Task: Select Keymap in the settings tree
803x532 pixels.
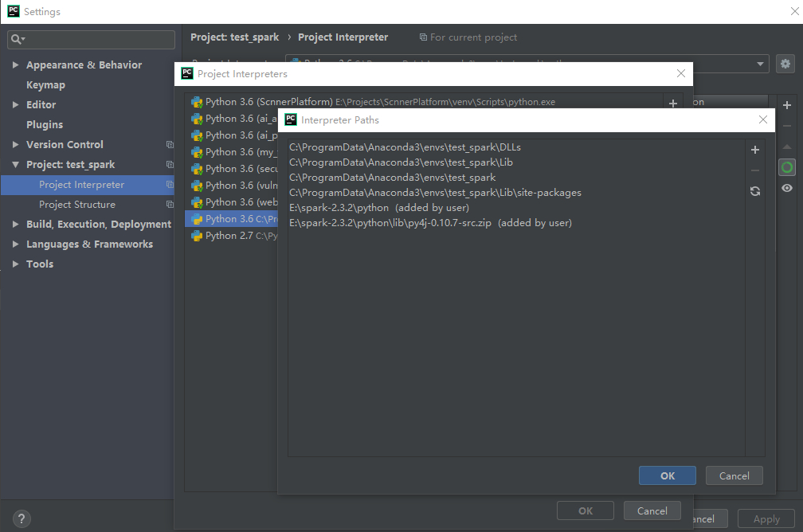Action: pyautogui.click(x=45, y=85)
